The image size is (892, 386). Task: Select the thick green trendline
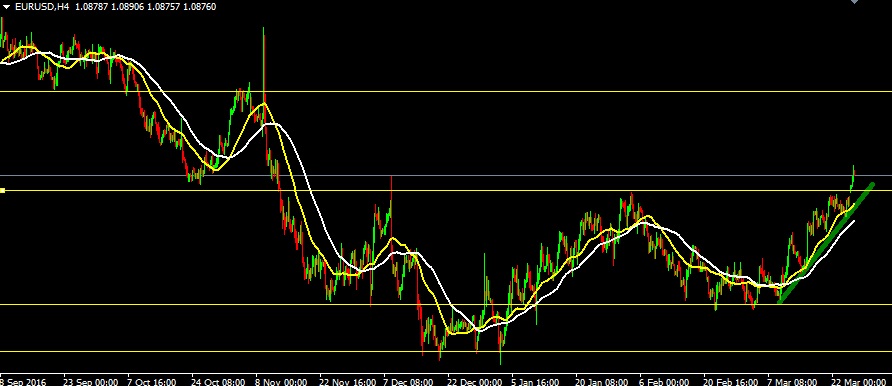[825, 243]
